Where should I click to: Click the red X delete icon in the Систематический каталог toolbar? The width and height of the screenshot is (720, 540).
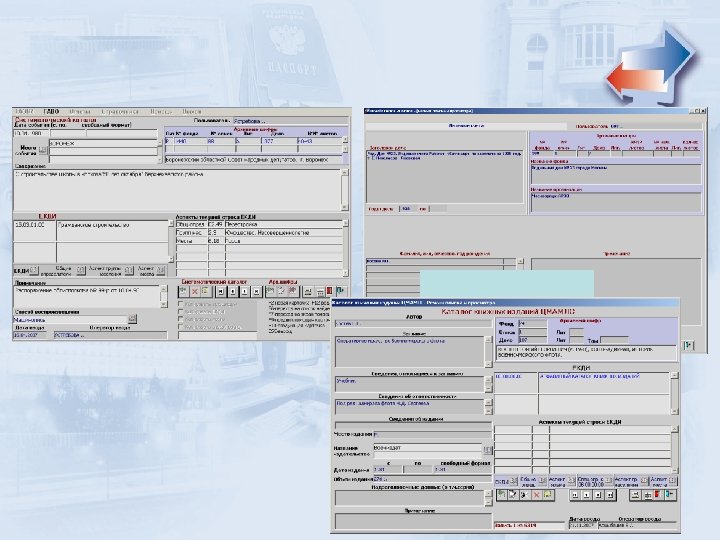tap(195, 291)
